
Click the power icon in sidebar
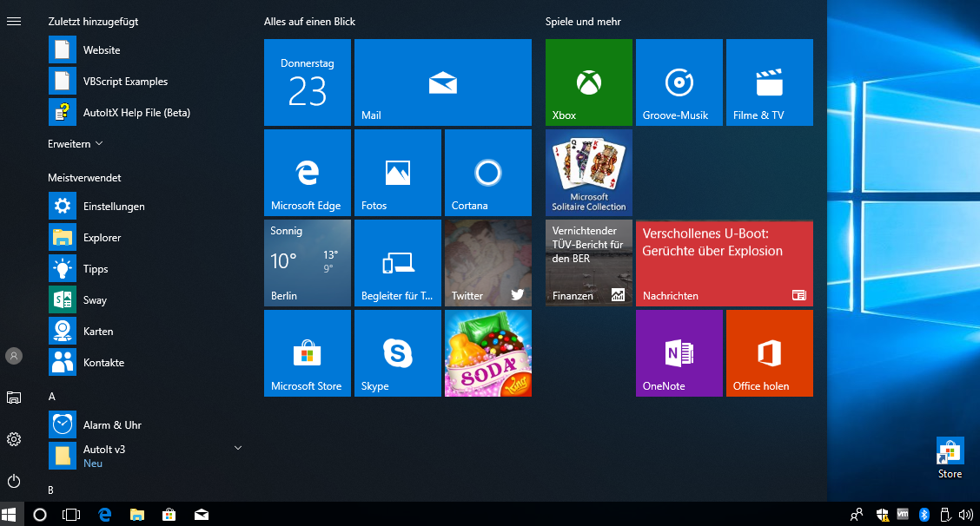pyautogui.click(x=14, y=481)
